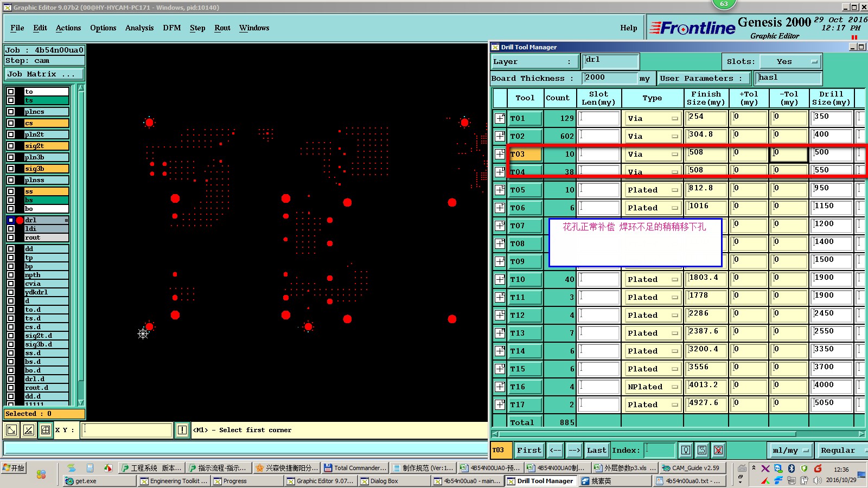Viewport: 868px width, 488px height.
Task: Click the diagonal arrow coordinate icon at bottom left
Action: tap(11, 431)
